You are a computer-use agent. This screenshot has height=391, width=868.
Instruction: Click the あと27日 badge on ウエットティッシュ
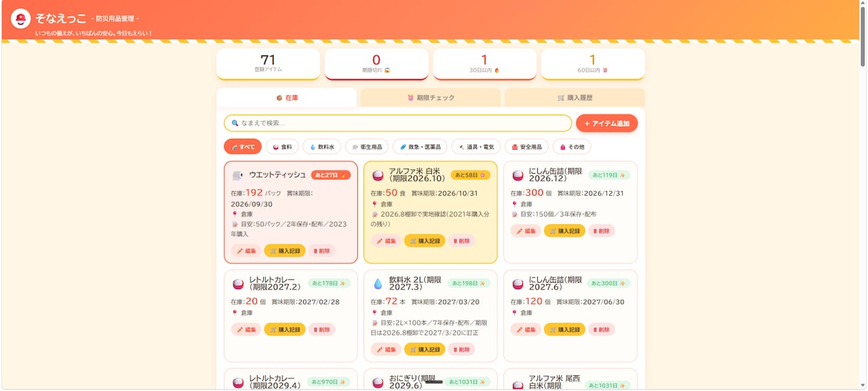[331, 175]
